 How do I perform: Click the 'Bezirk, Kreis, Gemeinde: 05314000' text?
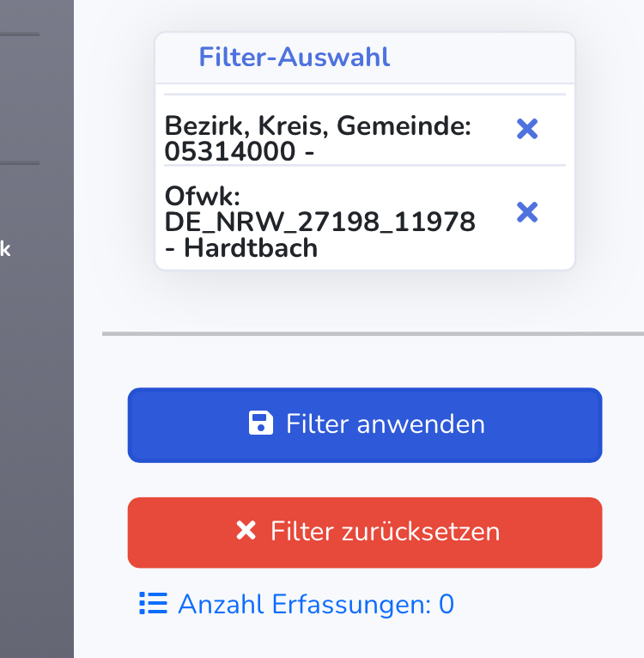click(x=318, y=138)
